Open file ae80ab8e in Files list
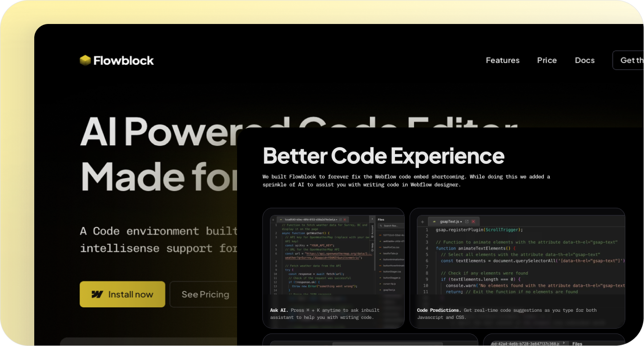Image resolution: width=644 pixels, height=346 pixels. pos(391,241)
